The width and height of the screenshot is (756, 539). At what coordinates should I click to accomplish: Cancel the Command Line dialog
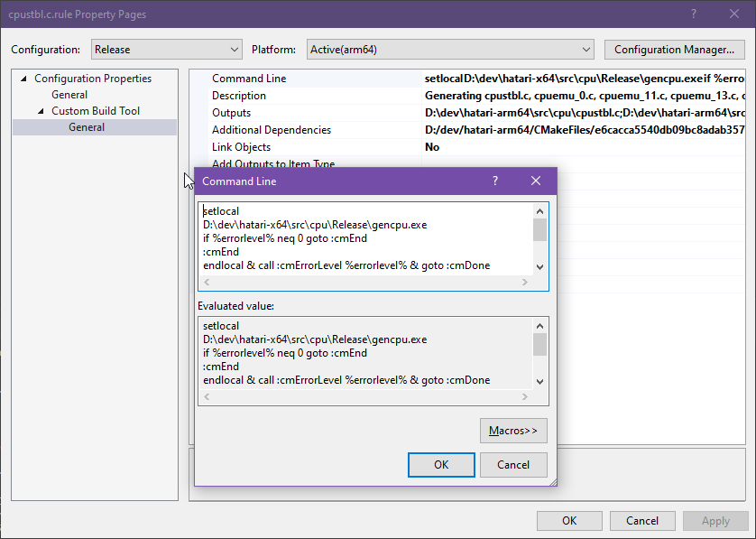pos(512,465)
